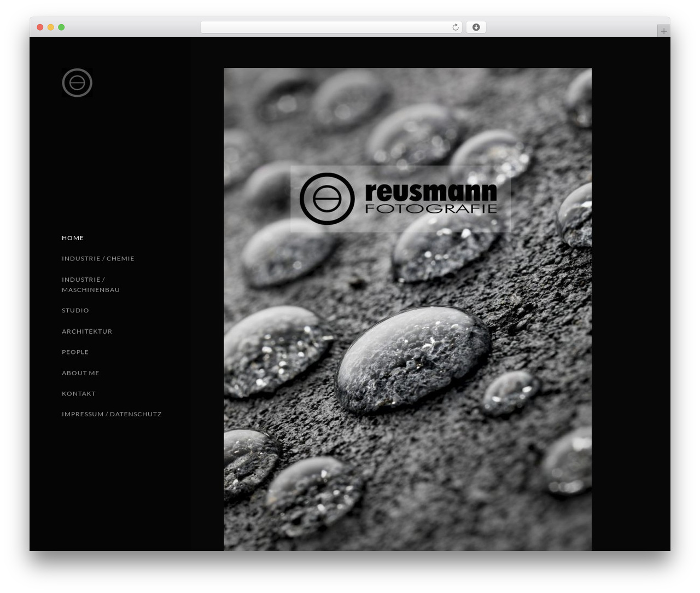The width and height of the screenshot is (700, 593).
Task: Reload the page with the refresh icon
Action: click(456, 27)
